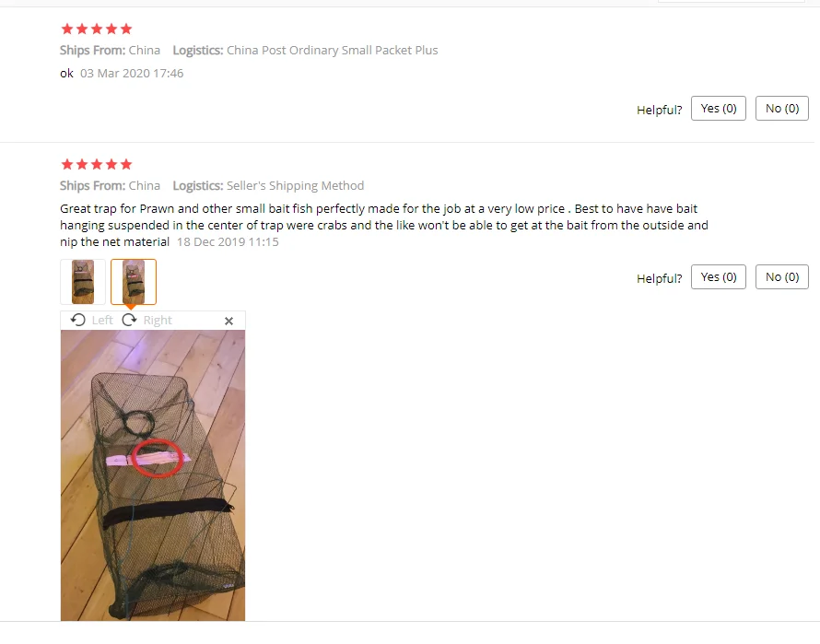Click the star rating of prawn trap review
820x644 pixels.
tap(97, 164)
